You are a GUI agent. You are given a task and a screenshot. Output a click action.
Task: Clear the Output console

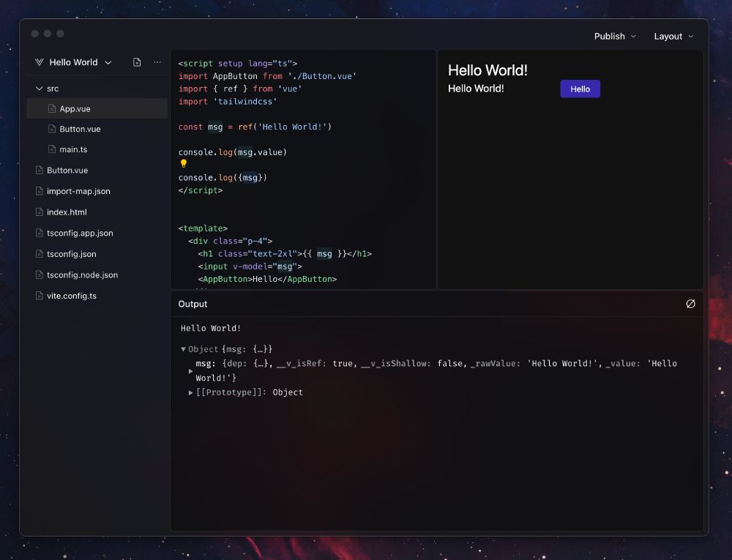690,304
